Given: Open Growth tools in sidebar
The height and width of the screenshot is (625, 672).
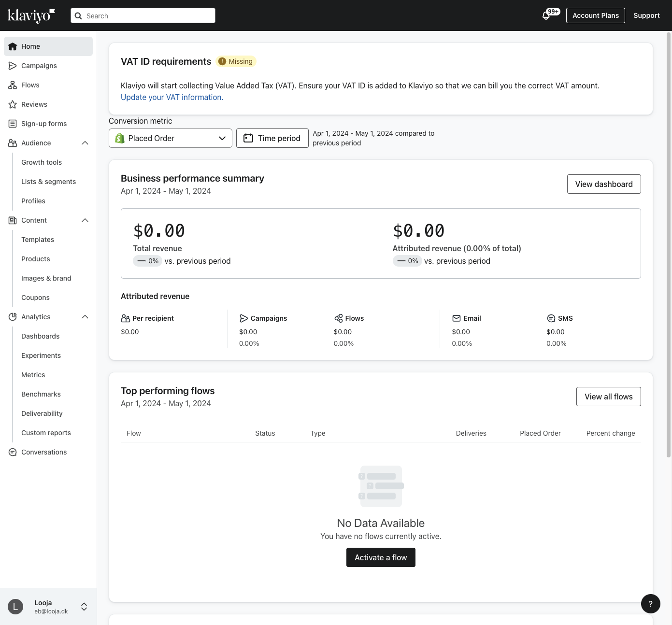Looking at the screenshot, I should click(x=42, y=162).
